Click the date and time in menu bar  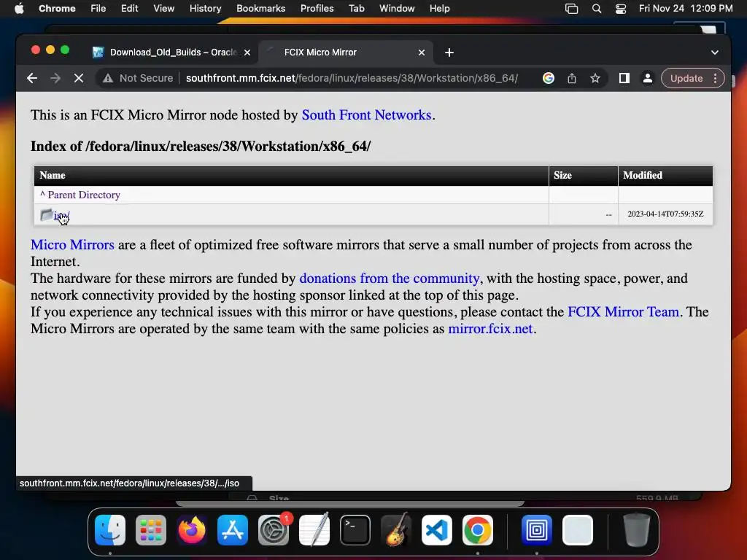[686, 8]
